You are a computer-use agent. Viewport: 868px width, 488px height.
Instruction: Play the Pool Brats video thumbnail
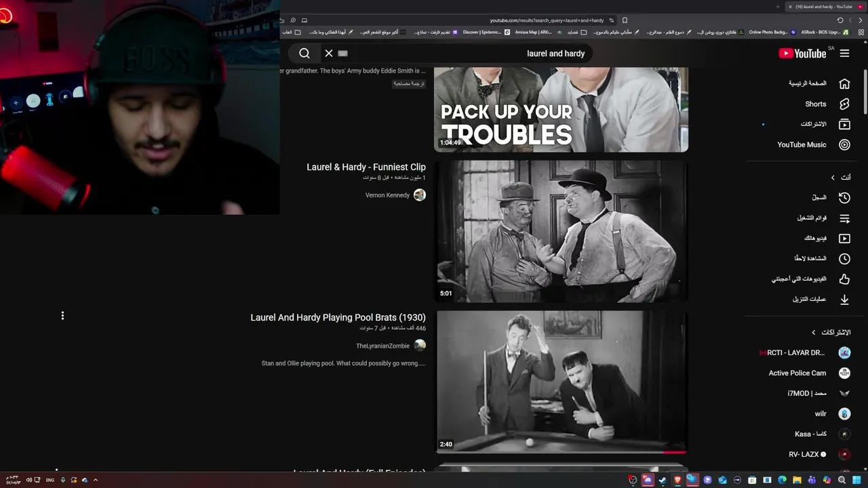click(561, 382)
